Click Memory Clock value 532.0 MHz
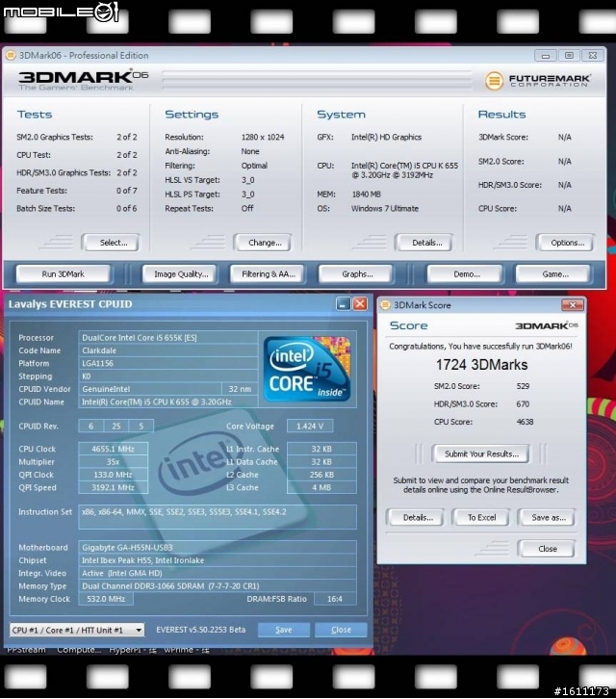This screenshot has height=699, width=616. 106,599
